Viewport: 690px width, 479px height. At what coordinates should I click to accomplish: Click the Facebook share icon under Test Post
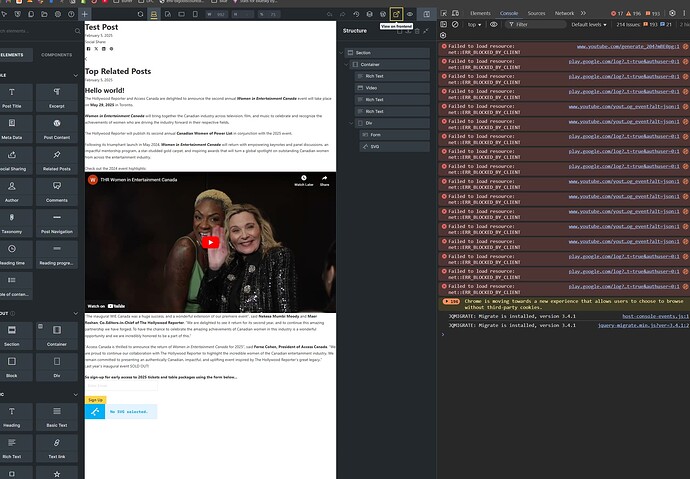[x=88, y=49]
